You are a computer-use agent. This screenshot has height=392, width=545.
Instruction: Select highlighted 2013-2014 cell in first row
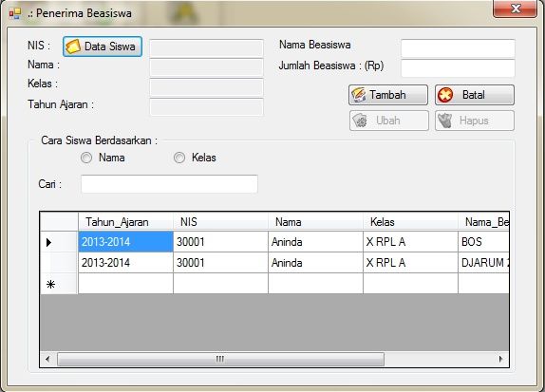[125, 242]
